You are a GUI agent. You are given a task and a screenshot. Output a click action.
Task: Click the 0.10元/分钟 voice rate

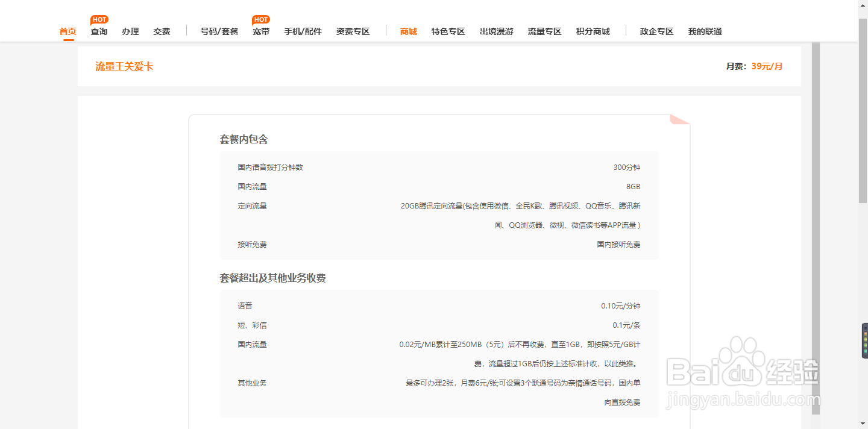621,306
